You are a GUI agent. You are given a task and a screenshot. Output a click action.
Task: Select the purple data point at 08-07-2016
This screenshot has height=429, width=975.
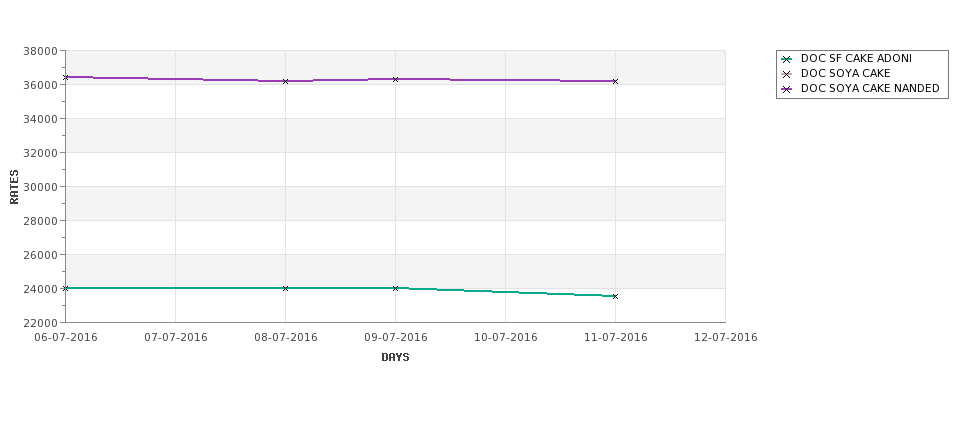pos(285,81)
